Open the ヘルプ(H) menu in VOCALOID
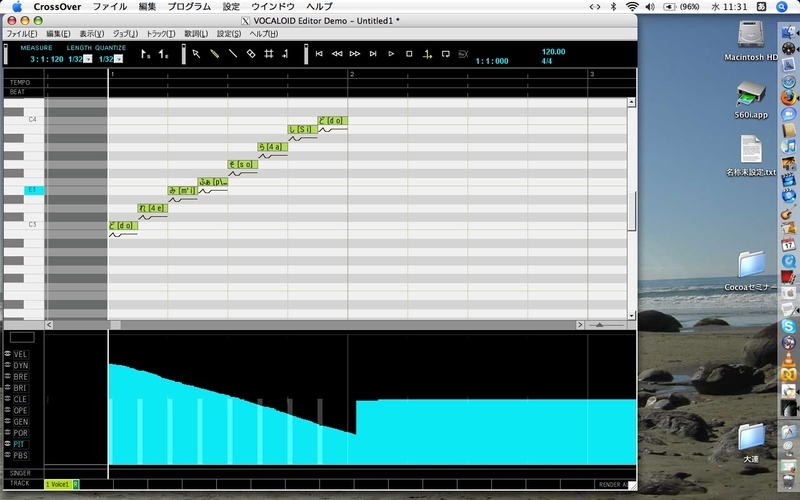Screen dimensions: 800x500 click(263, 34)
